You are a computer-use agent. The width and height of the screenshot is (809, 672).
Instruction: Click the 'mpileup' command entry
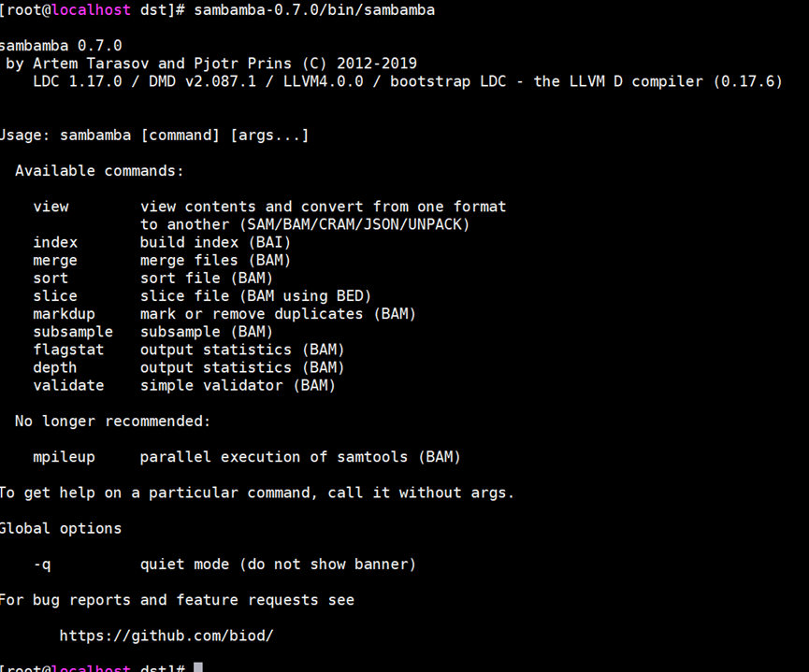point(64,457)
